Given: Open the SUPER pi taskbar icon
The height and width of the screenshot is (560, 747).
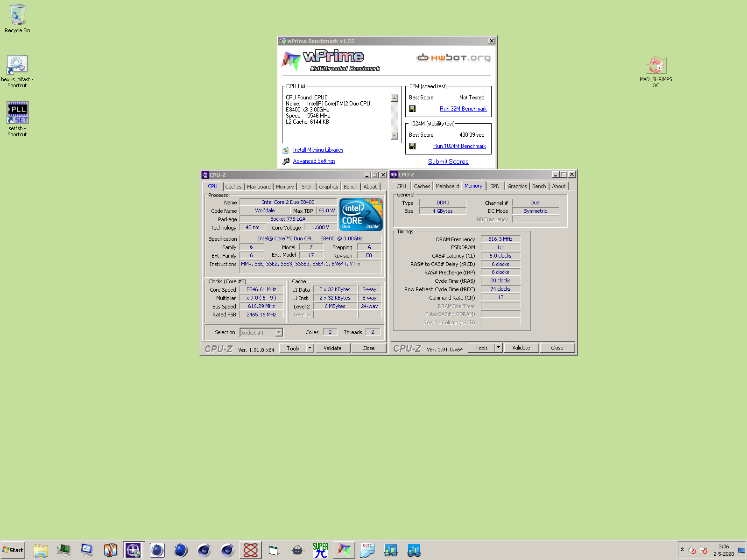Looking at the screenshot, I should pyautogui.click(x=321, y=550).
